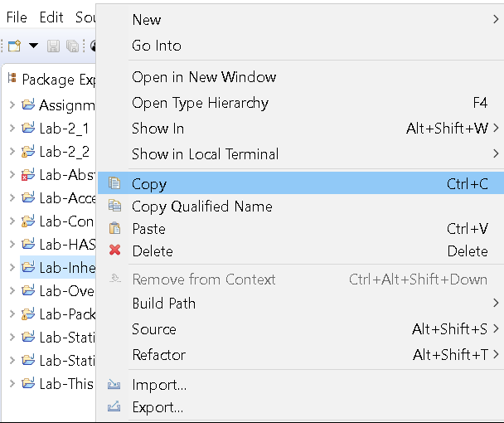Viewport: 504px width, 423px height.
Task: Open the New wizard dropdown arrow
Action: point(33,46)
